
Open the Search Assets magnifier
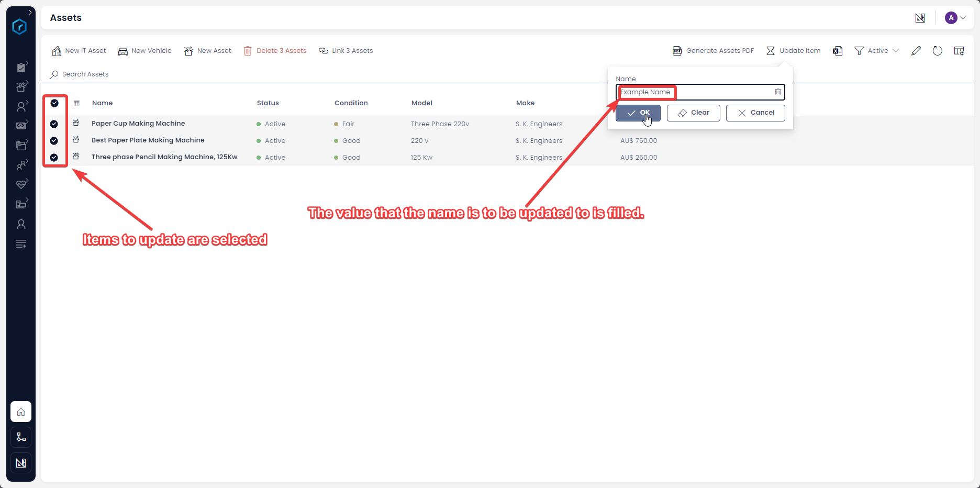click(54, 74)
